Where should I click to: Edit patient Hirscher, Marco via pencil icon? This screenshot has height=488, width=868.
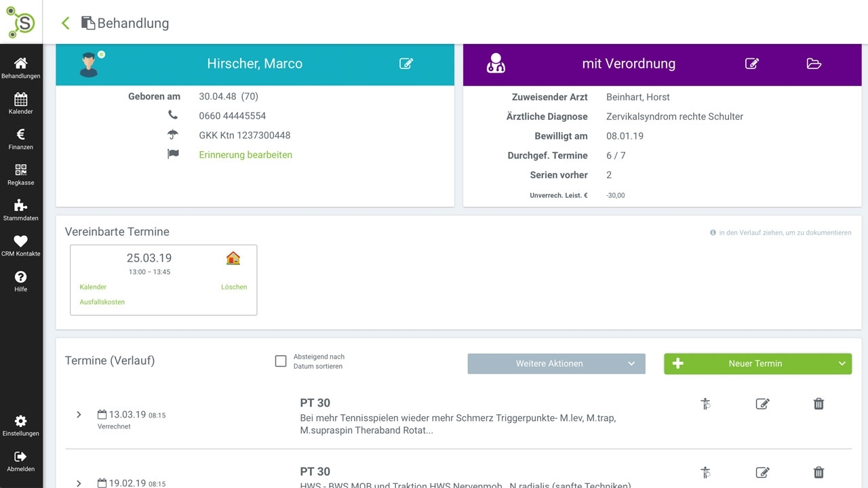[x=406, y=64]
